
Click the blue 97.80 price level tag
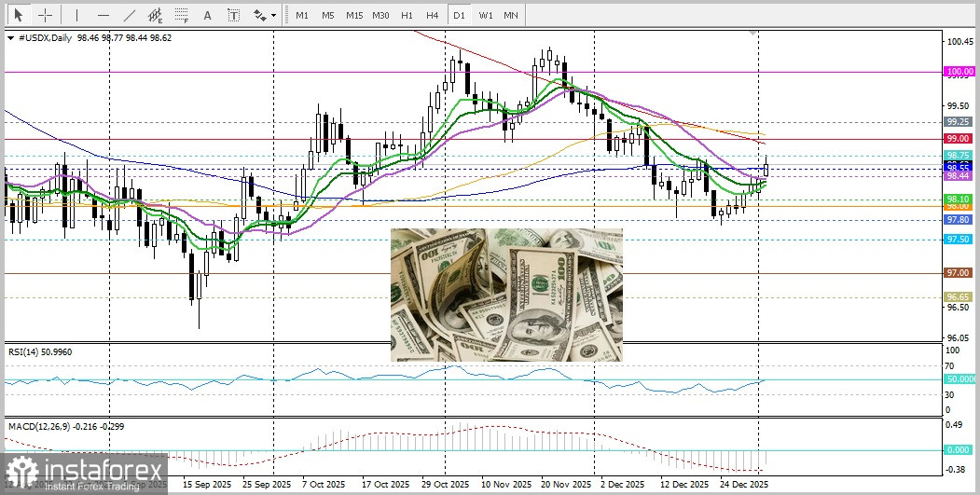(x=959, y=220)
